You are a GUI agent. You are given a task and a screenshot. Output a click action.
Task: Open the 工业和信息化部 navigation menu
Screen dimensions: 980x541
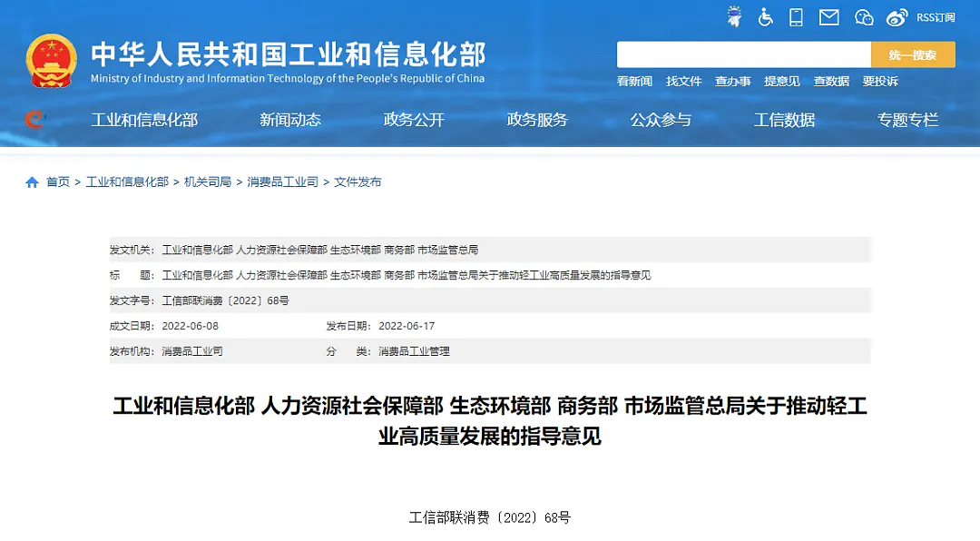144,120
